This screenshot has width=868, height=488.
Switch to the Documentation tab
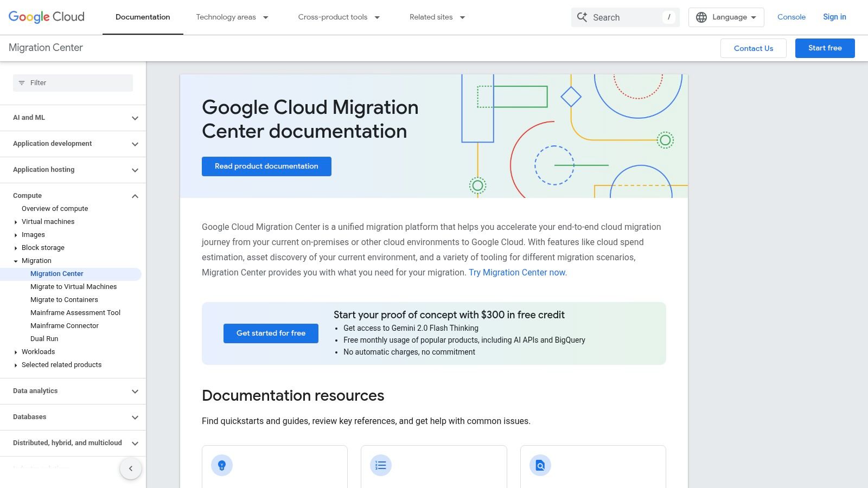click(x=142, y=17)
